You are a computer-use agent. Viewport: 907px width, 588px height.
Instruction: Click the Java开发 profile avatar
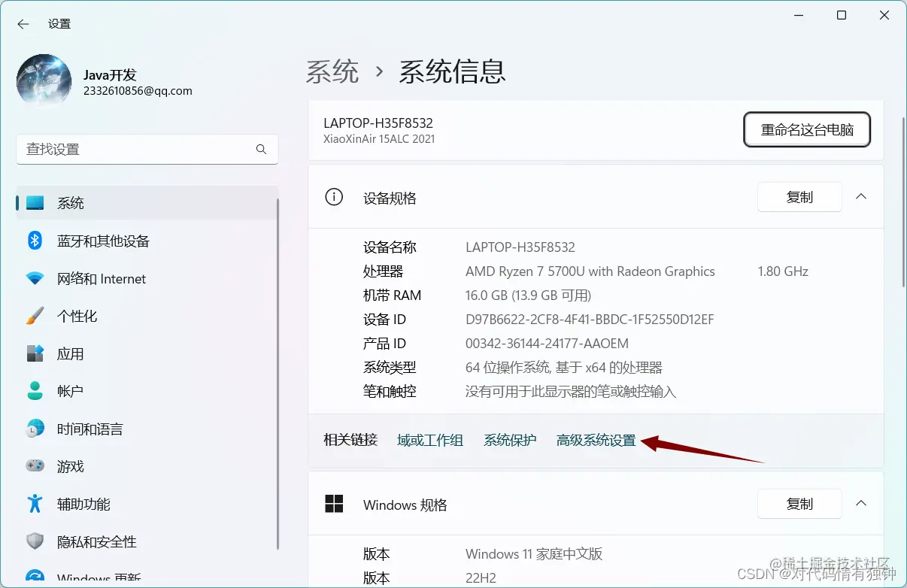pyautogui.click(x=44, y=82)
